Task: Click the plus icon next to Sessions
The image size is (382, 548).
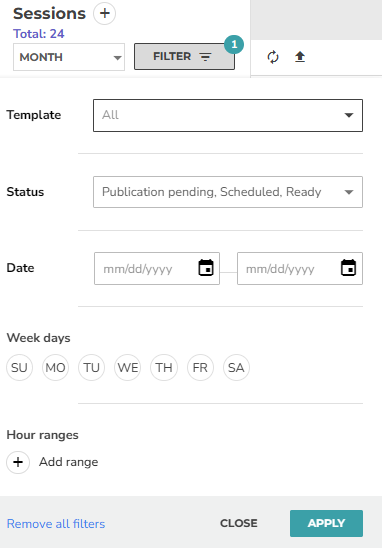Action: tap(104, 13)
